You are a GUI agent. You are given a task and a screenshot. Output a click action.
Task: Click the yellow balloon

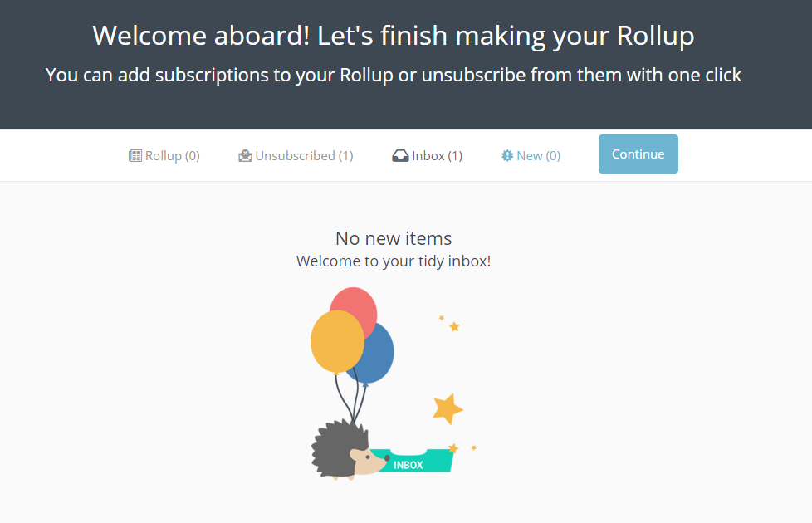337,342
